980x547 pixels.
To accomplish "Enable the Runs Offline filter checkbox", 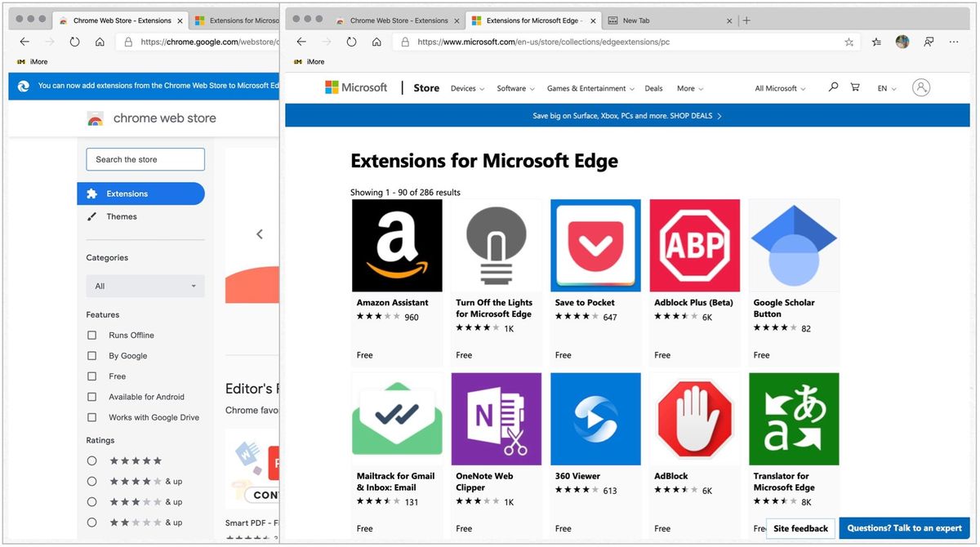I will tap(92, 335).
